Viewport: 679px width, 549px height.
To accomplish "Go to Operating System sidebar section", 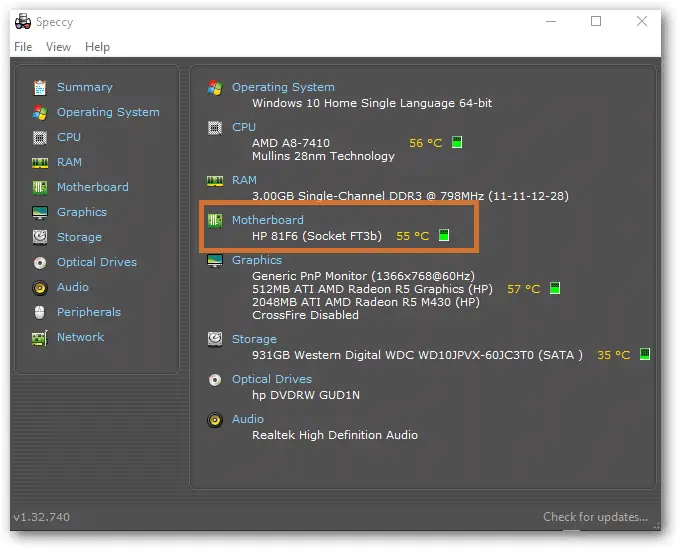I will (108, 112).
